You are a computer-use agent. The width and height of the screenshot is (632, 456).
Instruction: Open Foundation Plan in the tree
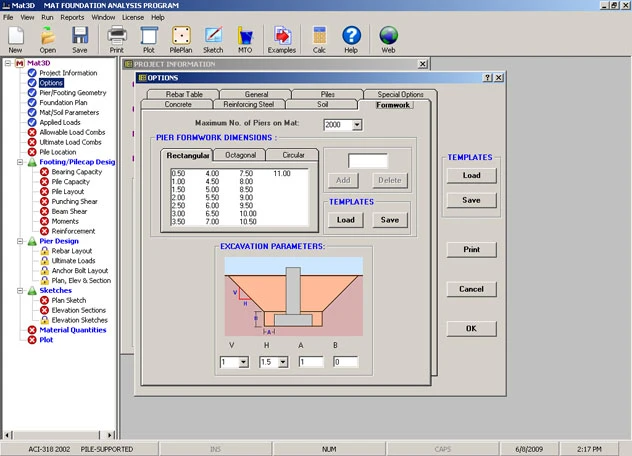tap(63, 102)
